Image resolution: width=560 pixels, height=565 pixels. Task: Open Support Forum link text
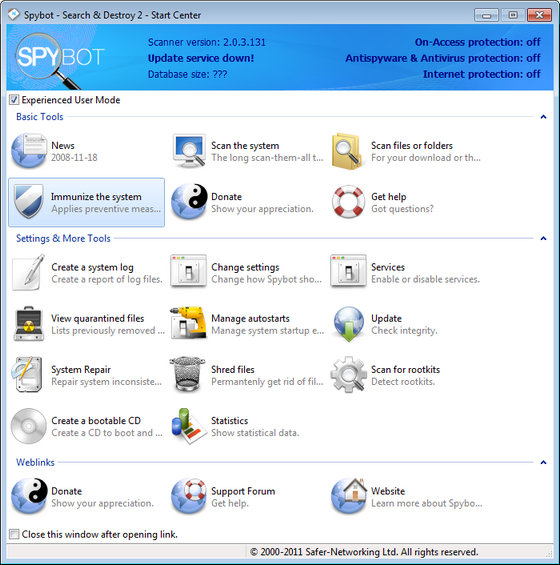[243, 491]
